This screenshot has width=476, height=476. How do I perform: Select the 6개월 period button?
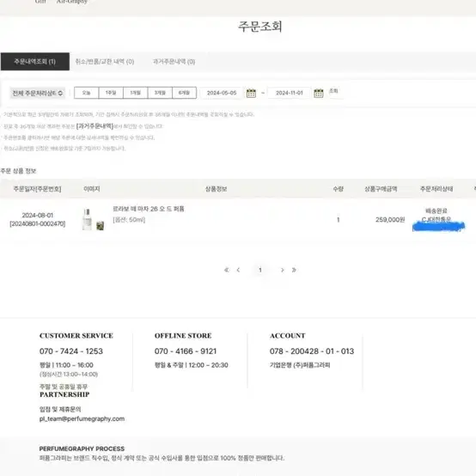coord(184,93)
